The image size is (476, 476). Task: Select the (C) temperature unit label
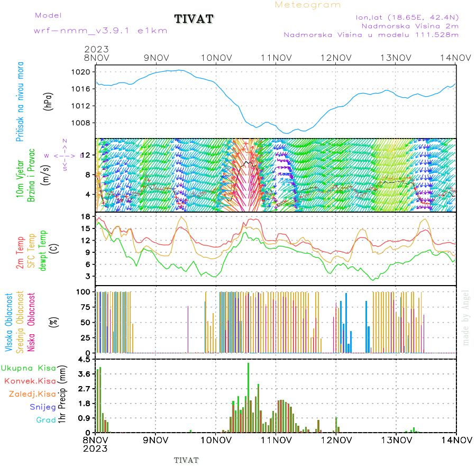(x=54, y=249)
